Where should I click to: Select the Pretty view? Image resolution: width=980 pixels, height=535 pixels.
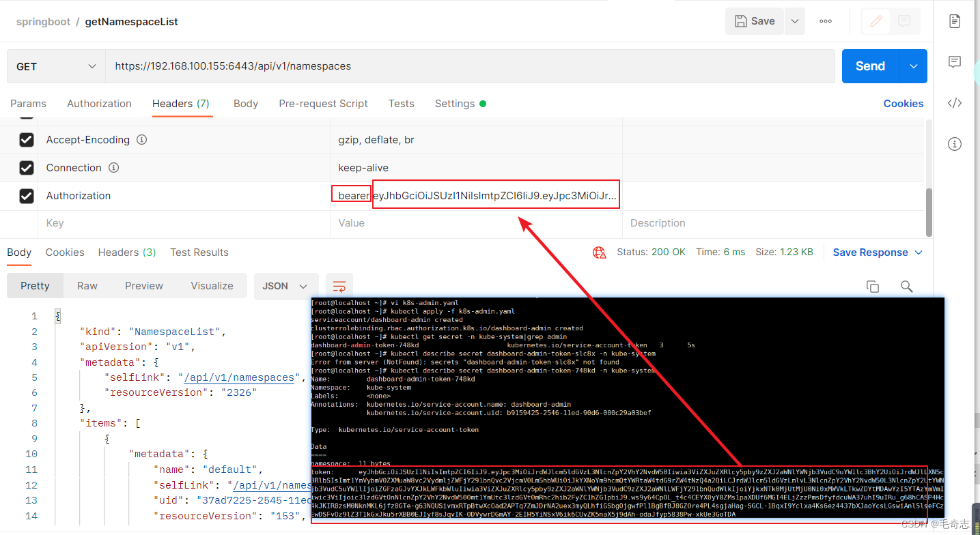tap(35, 286)
